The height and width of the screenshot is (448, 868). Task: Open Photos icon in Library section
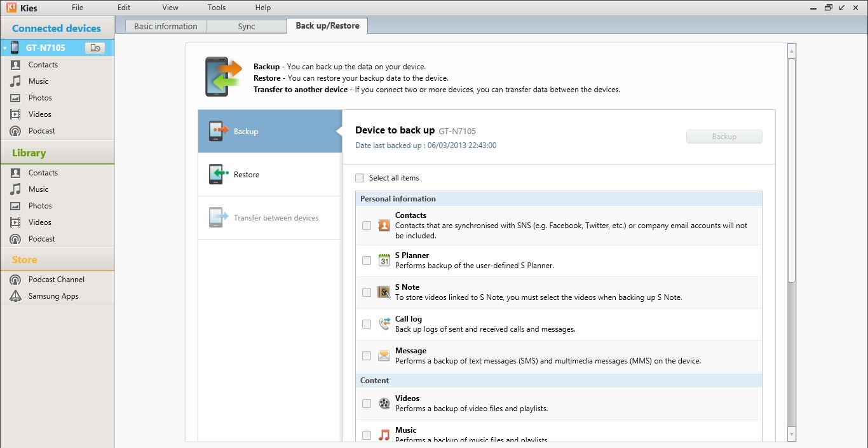[x=15, y=206]
